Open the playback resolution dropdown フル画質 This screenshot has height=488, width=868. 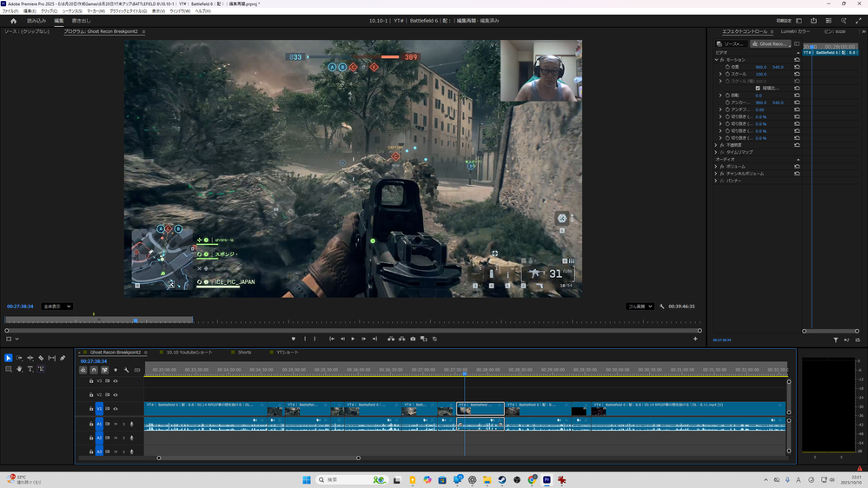[639, 307]
